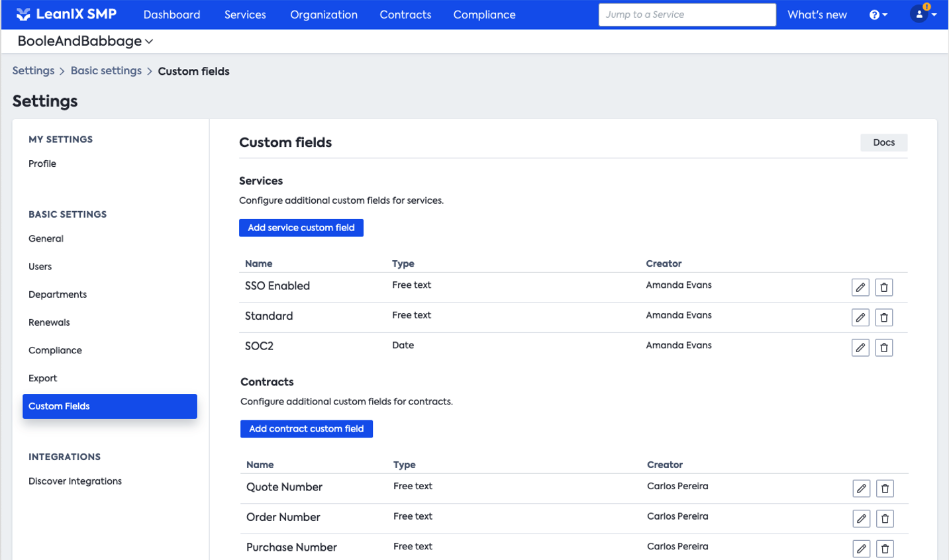Click the Basic settings breadcrumb link
The height and width of the screenshot is (560, 949).
tap(106, 71)
